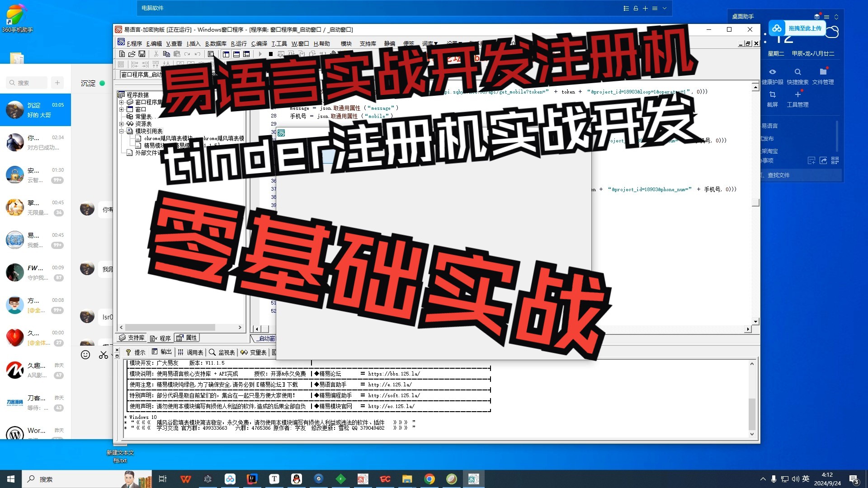Image resolution: width=868 pixels, height=488 pixels.
Task: Open the 沉淀 chat conversation
Action: (35, 110)
